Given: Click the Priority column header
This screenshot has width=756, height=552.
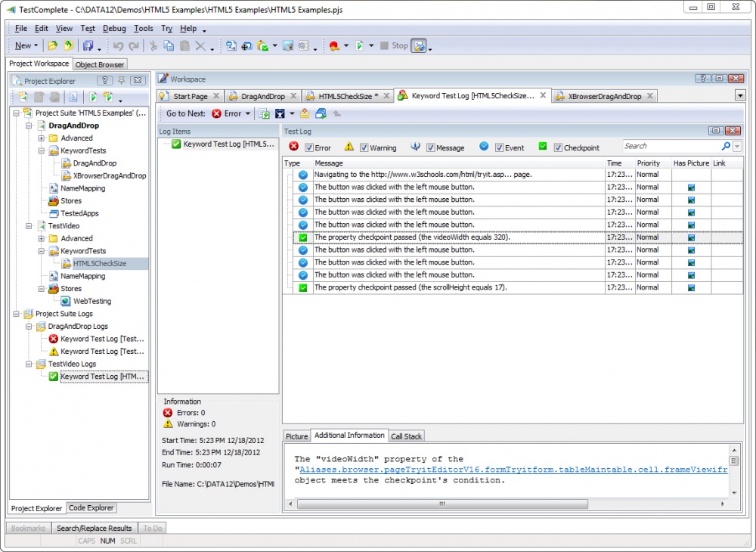Looking at the screenshot, I should [653, 163].
